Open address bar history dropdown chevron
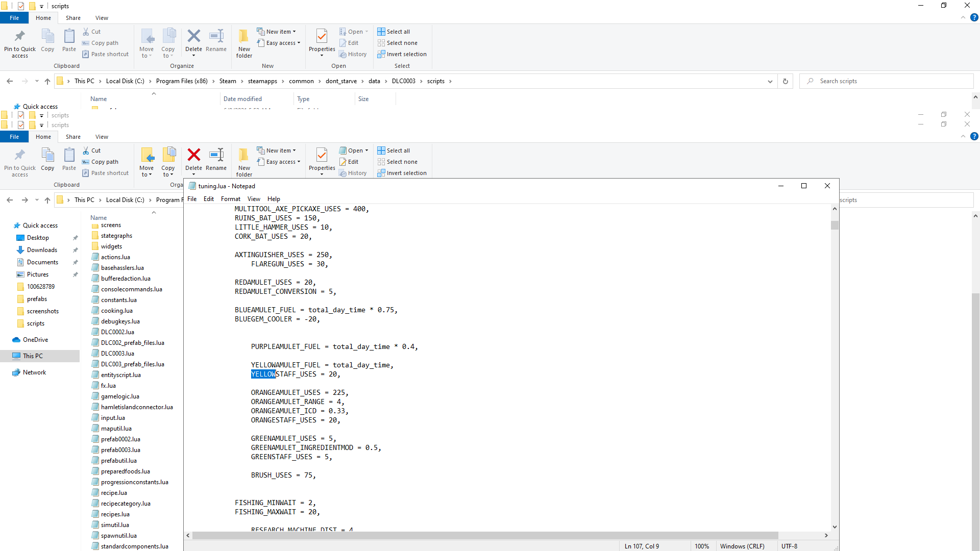980x551 pixels. 770,81
